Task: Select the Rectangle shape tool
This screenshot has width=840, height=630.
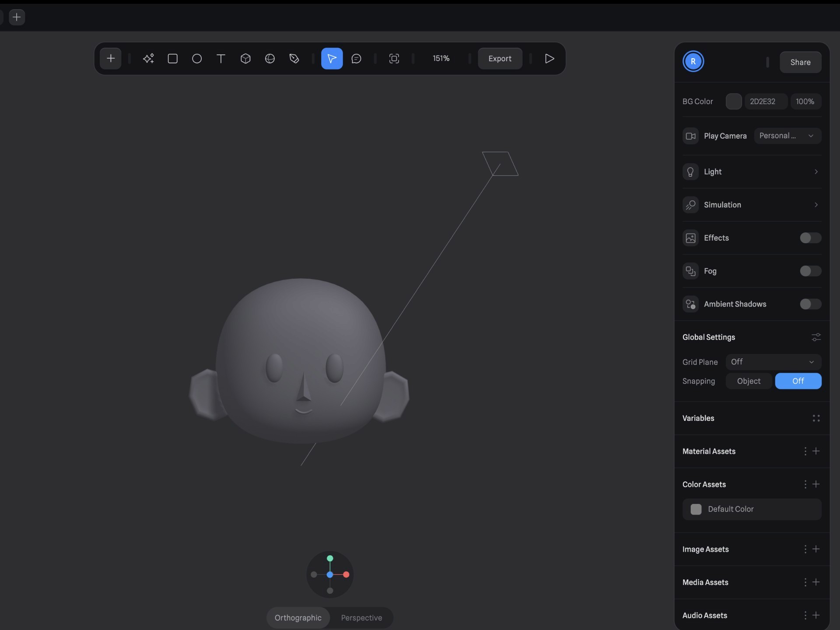Action: (x=172, y=58)
